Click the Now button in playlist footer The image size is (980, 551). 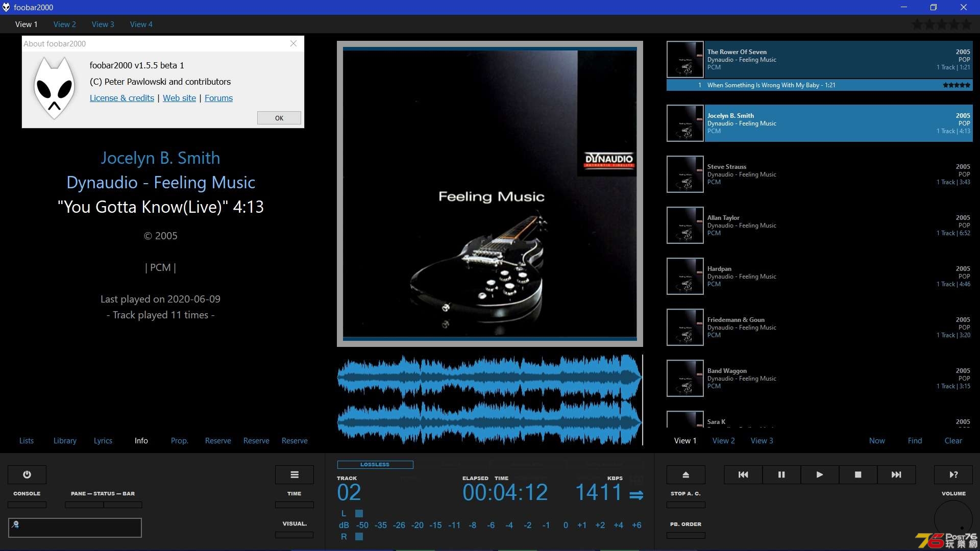tap(877, 440)
